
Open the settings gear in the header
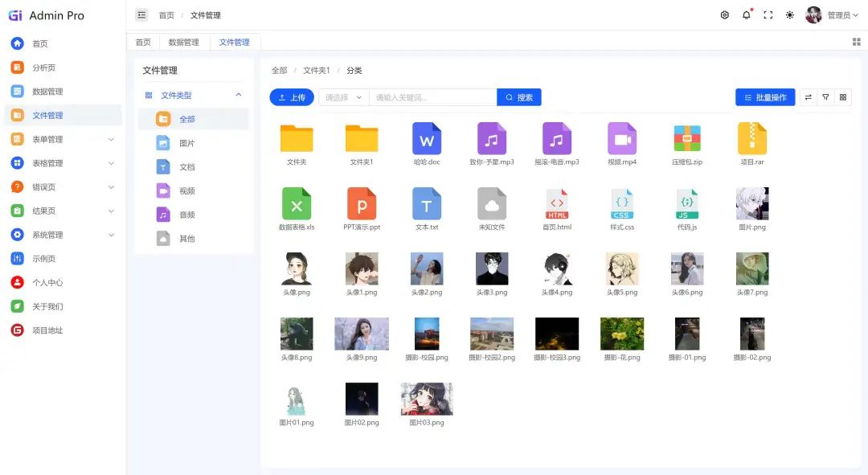(724, 15)
